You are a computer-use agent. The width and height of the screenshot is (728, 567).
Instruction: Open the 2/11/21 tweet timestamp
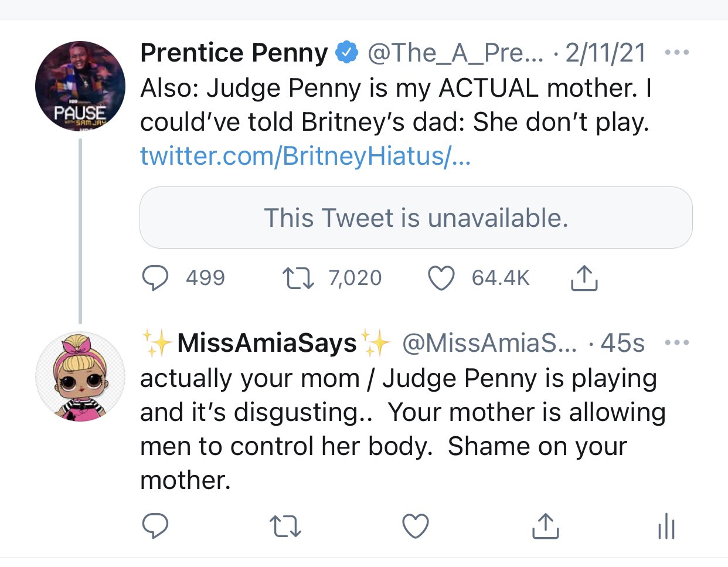605,53
